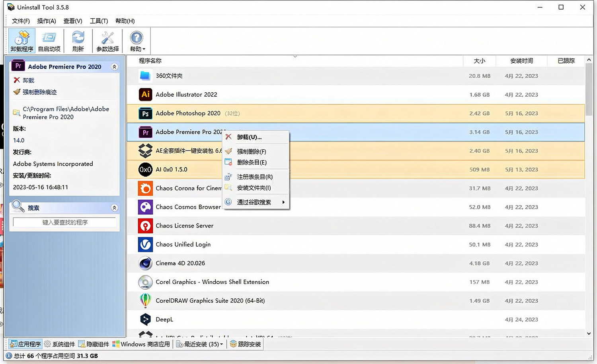This screenshot has width=597, height=364.
Task: Select the Chaos Cosmos Browser icon
Action: [145, 207]
